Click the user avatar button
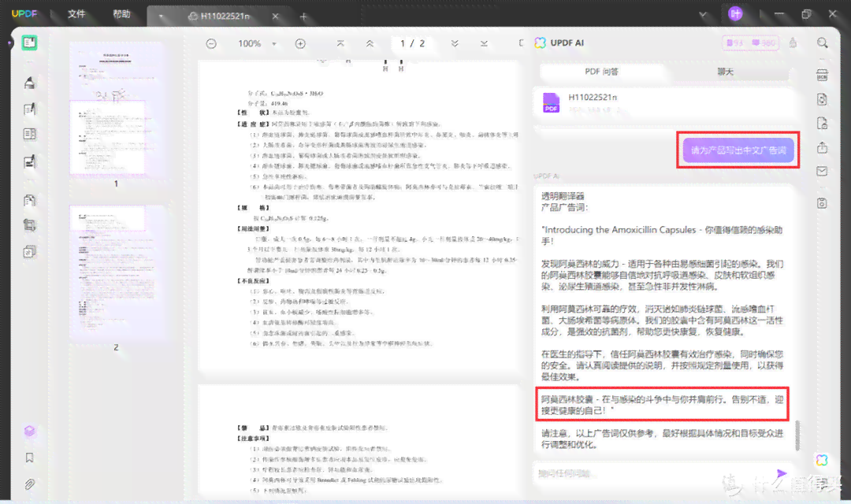This screenshot has height=504, width=851. [735, 14]
